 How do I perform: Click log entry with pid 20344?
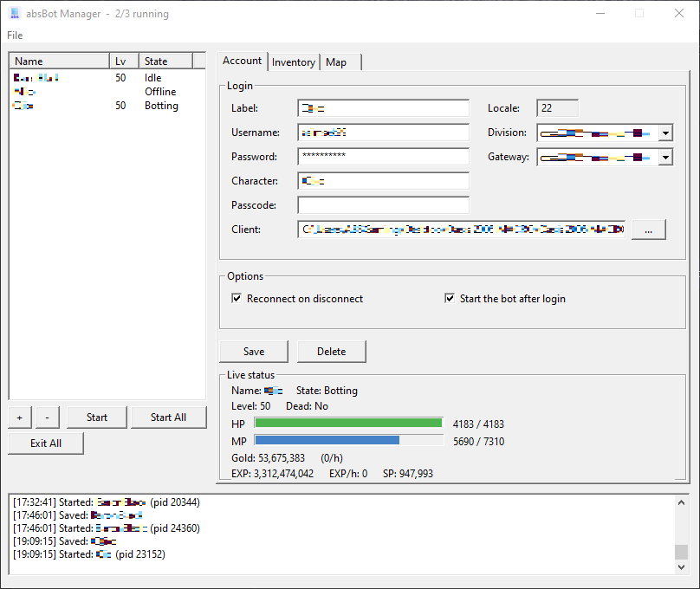pos(107,502)
